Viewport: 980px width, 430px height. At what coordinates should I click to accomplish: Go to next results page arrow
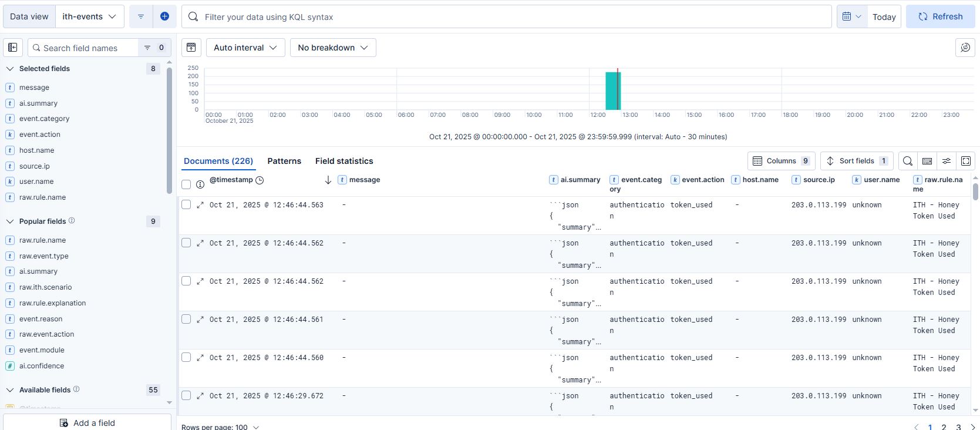[973, 427]
